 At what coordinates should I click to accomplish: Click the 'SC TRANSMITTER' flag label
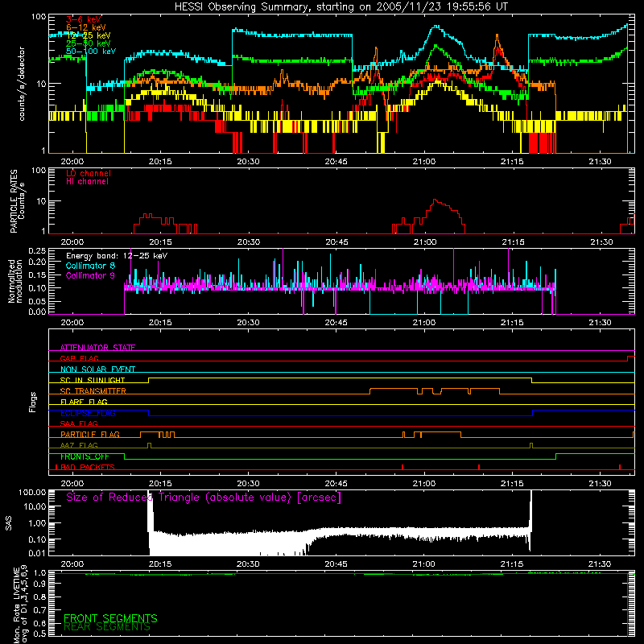point(93,391)
